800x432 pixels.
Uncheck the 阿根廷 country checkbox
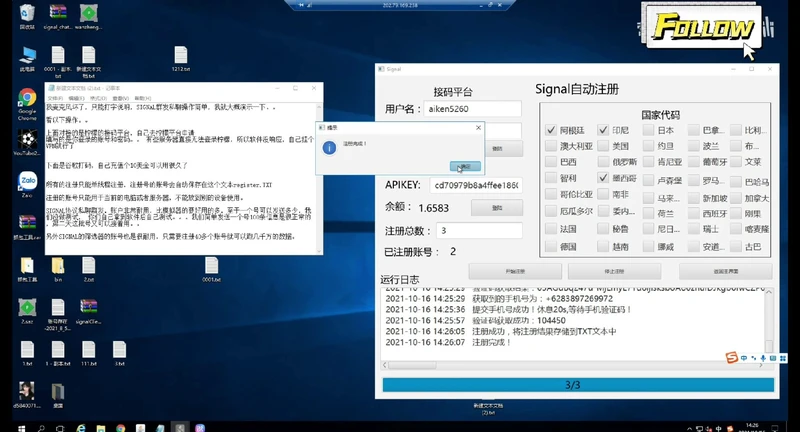point(551,130)
